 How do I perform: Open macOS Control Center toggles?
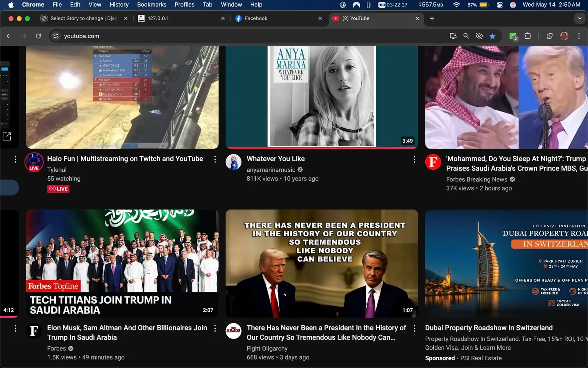point(500,5)
